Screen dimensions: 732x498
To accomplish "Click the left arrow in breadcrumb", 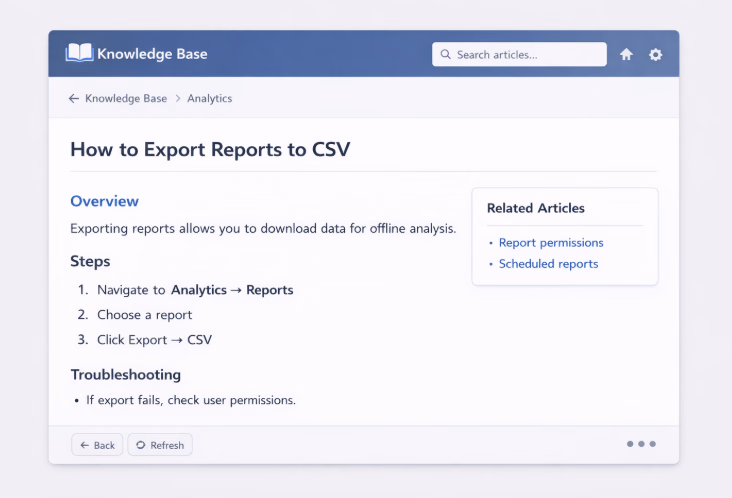I will coord(74,98).
